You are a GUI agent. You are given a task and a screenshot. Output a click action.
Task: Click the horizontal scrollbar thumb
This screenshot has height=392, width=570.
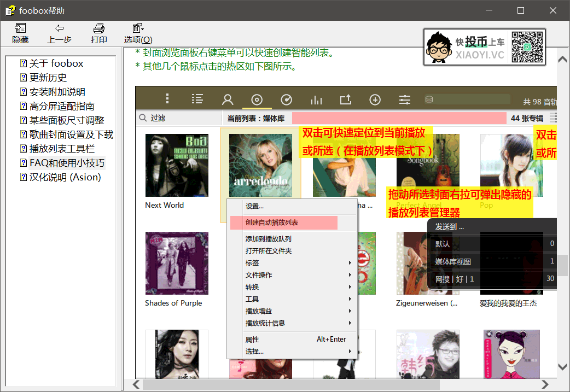point(291,384)
